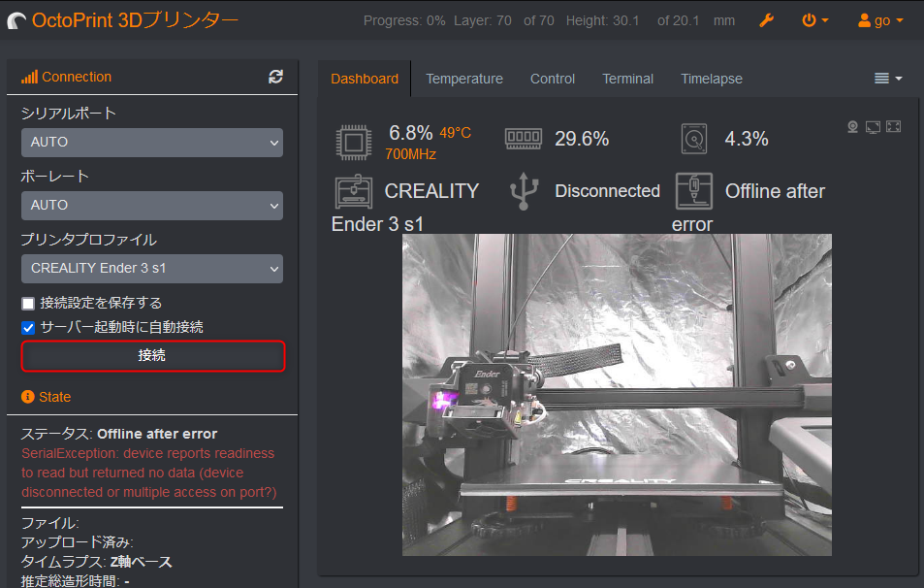Click the 4.3% disk value
The height and width of the screenshot is (588, 924).
(747, 139)
